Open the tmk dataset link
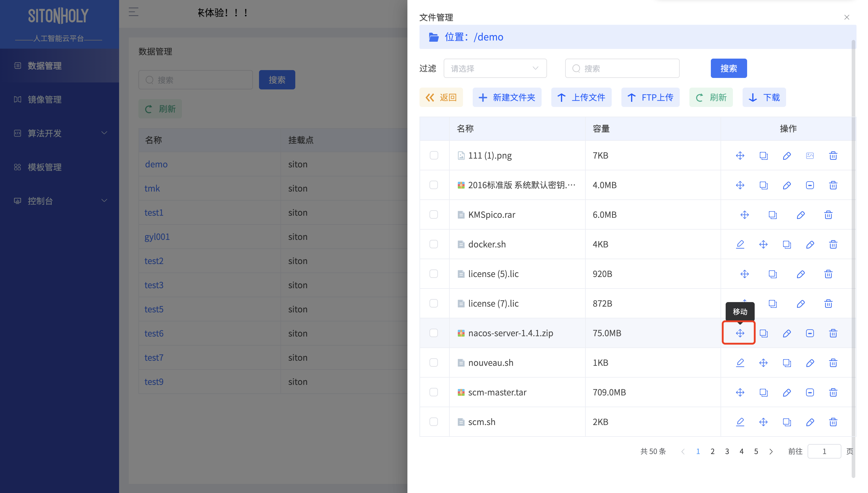The width and height of the screenshot is (868, 493). 152,188
